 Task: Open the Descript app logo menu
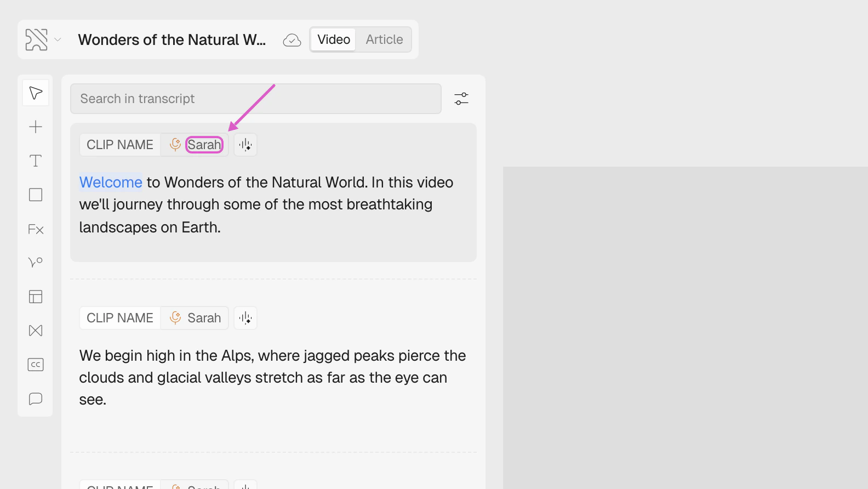pos(36,39)
